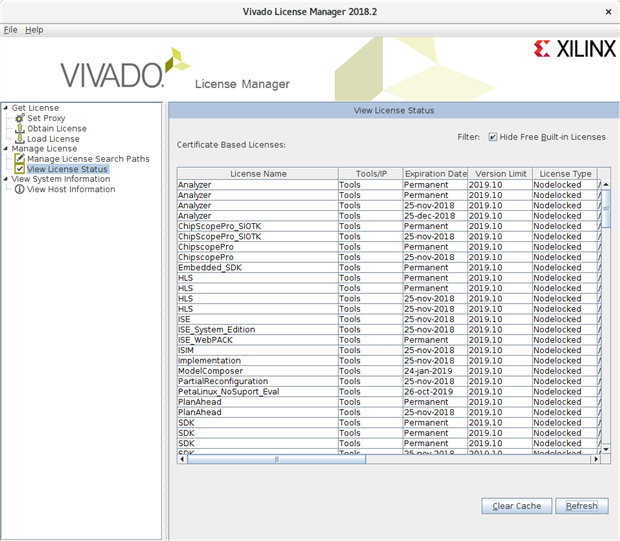
Task: Click the table's scroll down arrow
Action: click(x=606, y=449)
